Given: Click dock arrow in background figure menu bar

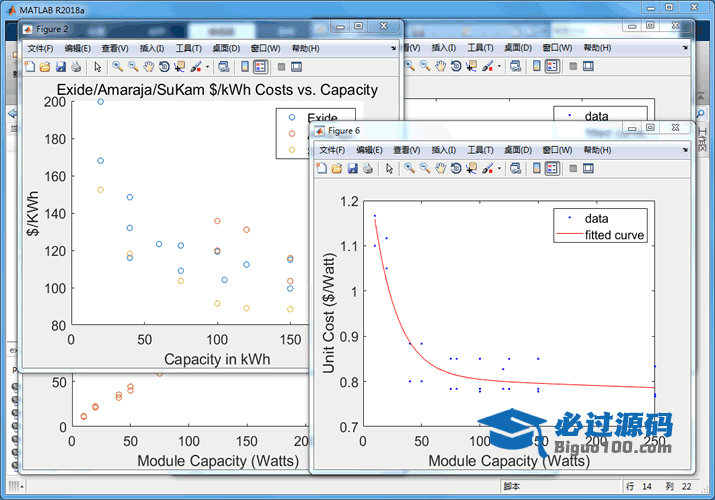Looking at the screenshot, I should point(685,47).
